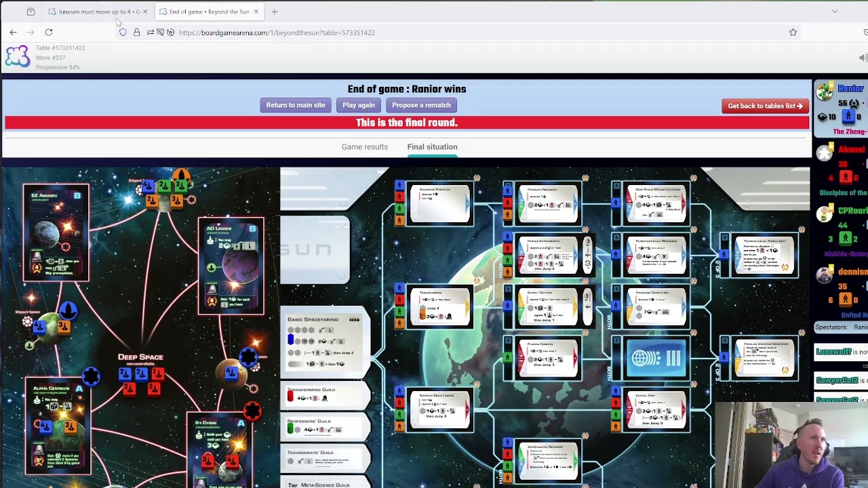Switch to the Final situation tab
This screenshot has width=868, height=488.
click(x=432, y=146)
